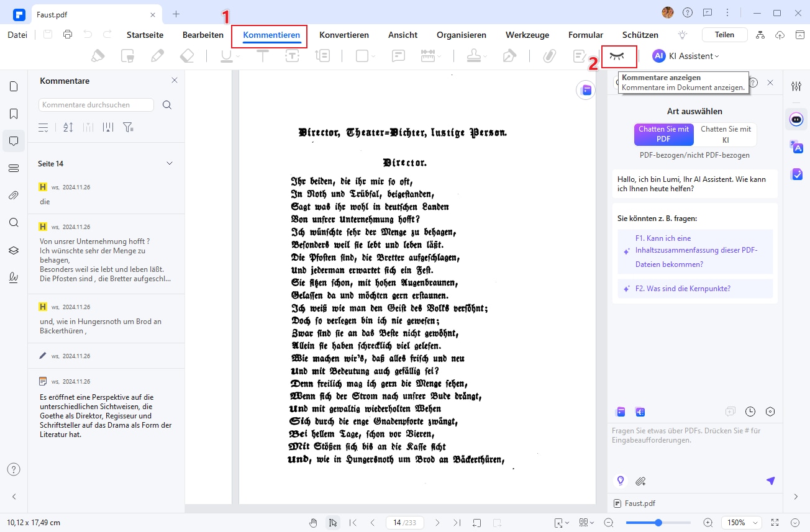Open the measuring ruler tool
The image size is (810, 532).
tap(428, 56)
